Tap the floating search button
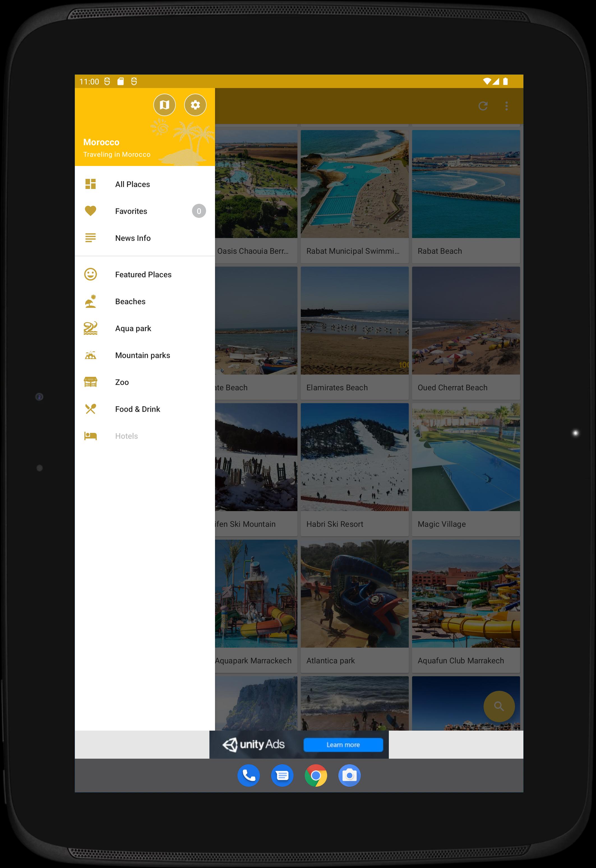Image resolution: width=596 pixels, height=868 pixels. tap(499, 706)
